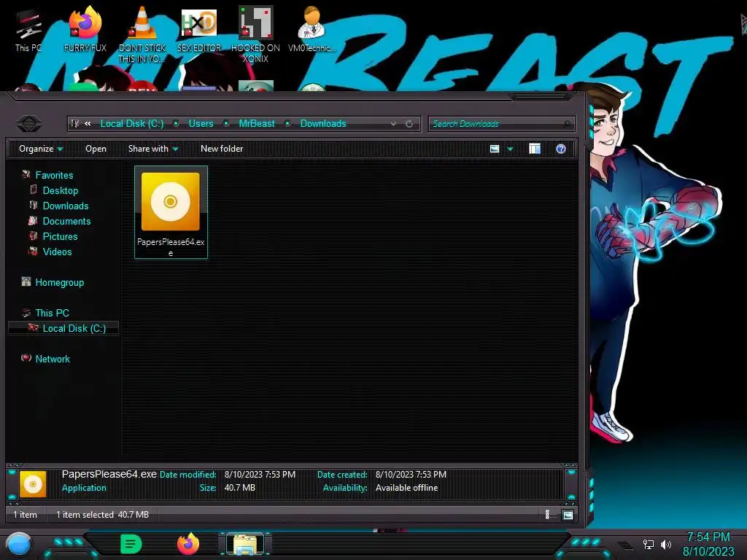Open the taskbar clock and date
This screenshot has height=560, width=747.
(708, 544)
